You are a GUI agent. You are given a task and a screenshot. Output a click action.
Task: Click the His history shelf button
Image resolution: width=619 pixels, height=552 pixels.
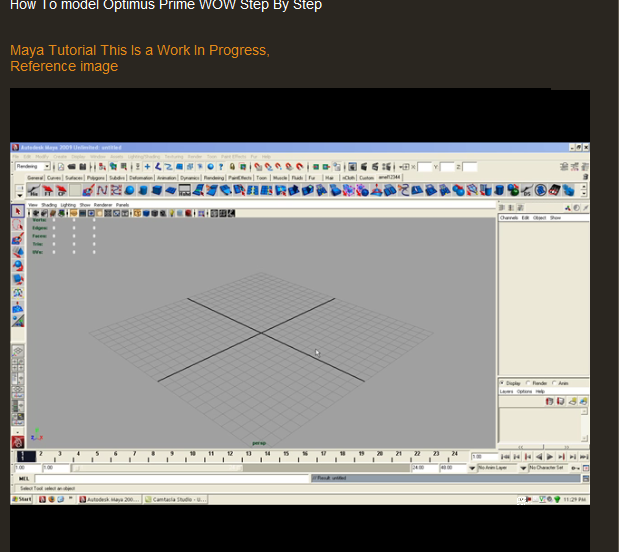[34, 190]
